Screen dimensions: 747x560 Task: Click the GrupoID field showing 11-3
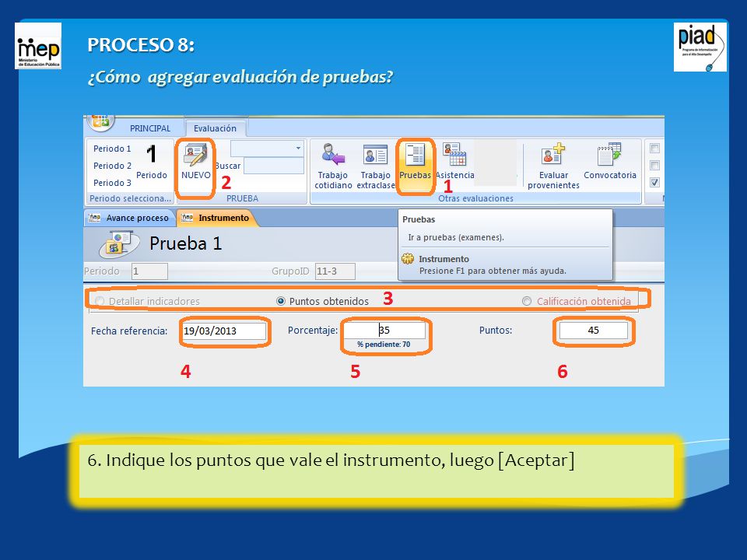point(335,271)
